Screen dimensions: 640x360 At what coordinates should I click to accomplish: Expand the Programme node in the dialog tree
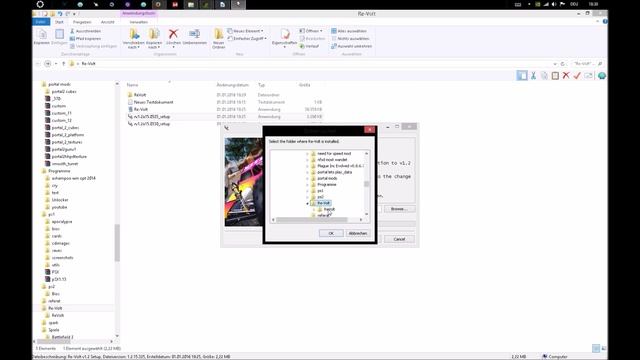(x=307, y=184)
